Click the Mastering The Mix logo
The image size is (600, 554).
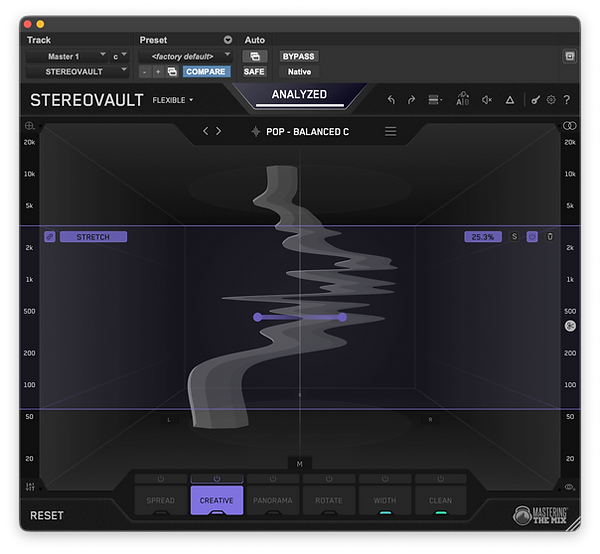tap(541, 515)
